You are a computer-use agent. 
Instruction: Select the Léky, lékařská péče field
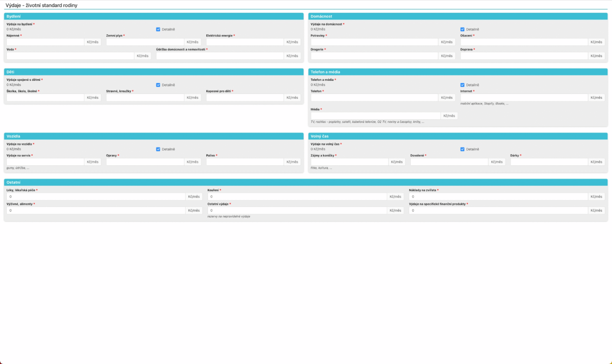96,197
